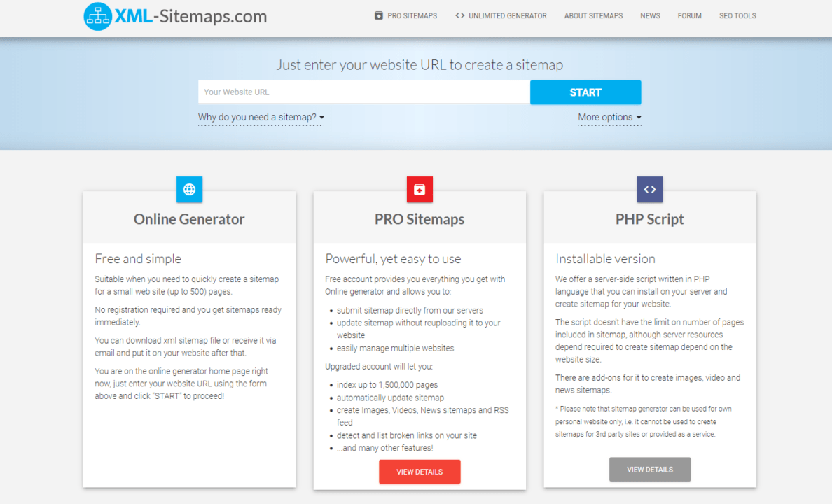Click the "Online Generator" card heading
The image size is (832, 504).
click(189, 219)
